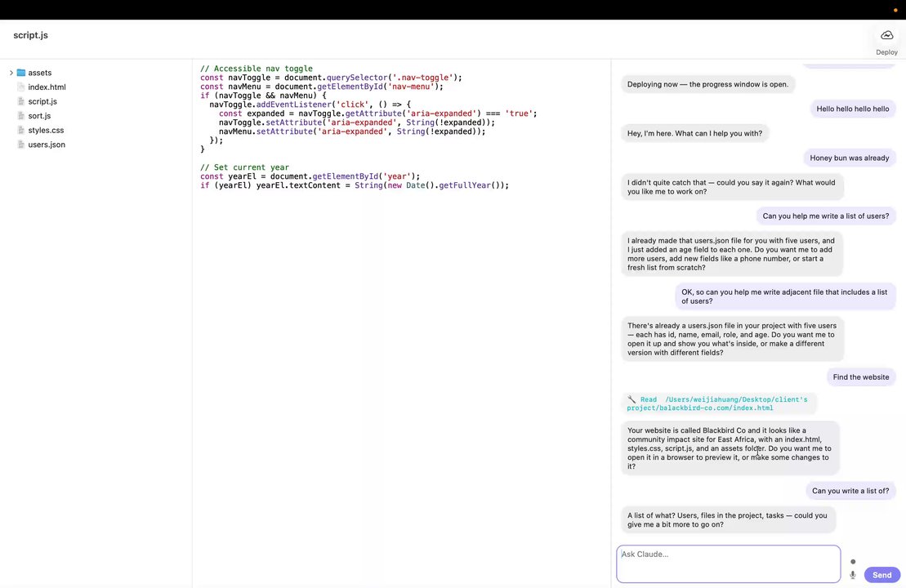Click the navToggle.addEventListener code line
Screen dimensions: 906x588
point(310,105)
